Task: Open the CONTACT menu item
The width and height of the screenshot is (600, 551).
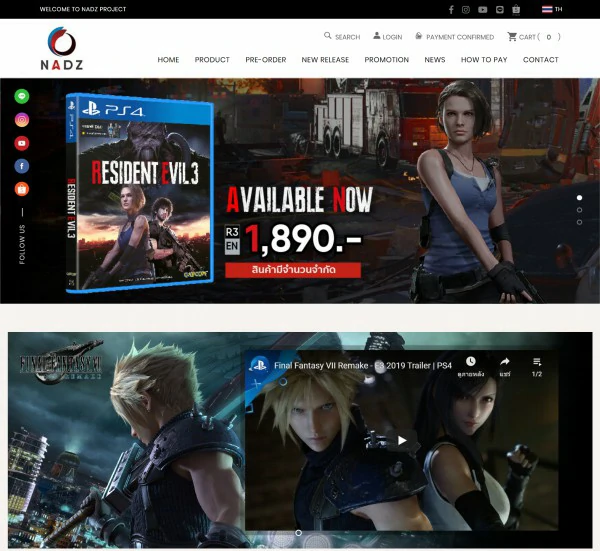Action: [x=541, y=60]
